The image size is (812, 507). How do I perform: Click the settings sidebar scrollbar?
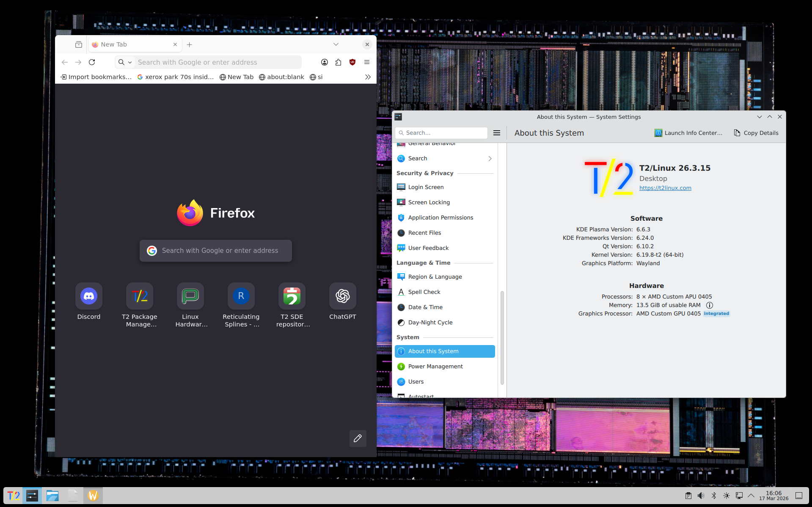tap(502, 338)
